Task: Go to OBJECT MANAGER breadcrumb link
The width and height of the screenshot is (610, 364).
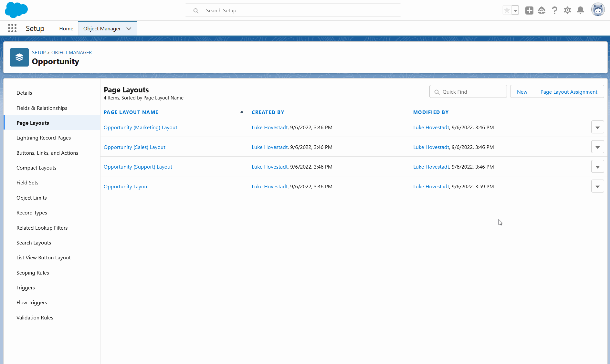Action: (x=71, y=53)
